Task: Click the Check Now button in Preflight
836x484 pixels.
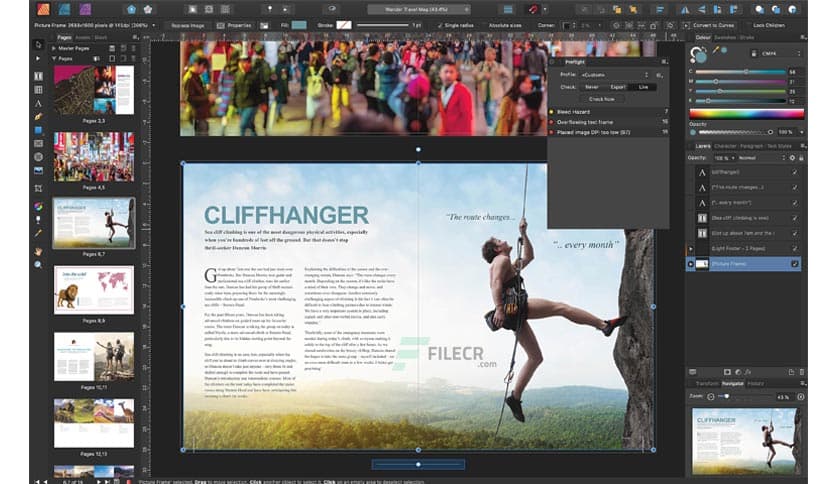Action: pos(601,99)
